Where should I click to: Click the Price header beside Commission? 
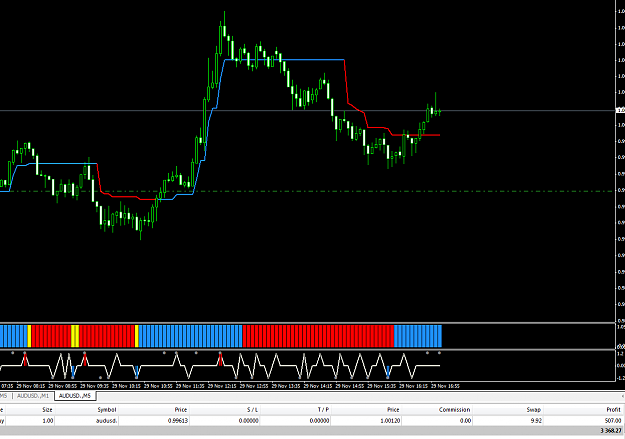[x=393, y=410]
